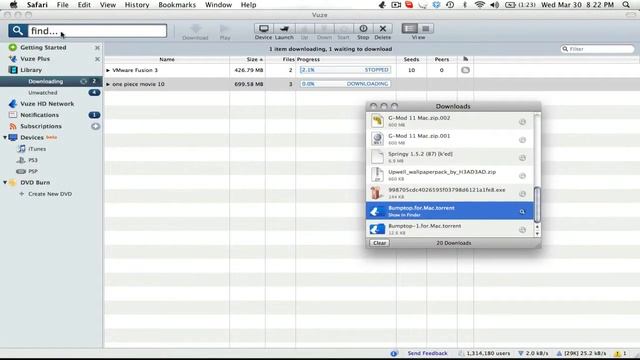
Task: Click the Launch toolbar icon
Action: tap(284, 29)
